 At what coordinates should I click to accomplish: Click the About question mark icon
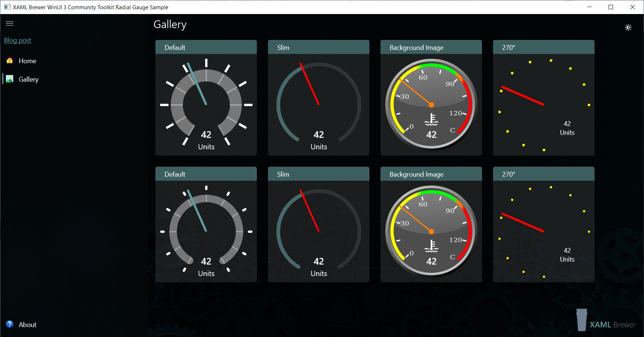(x=10, y=324)
